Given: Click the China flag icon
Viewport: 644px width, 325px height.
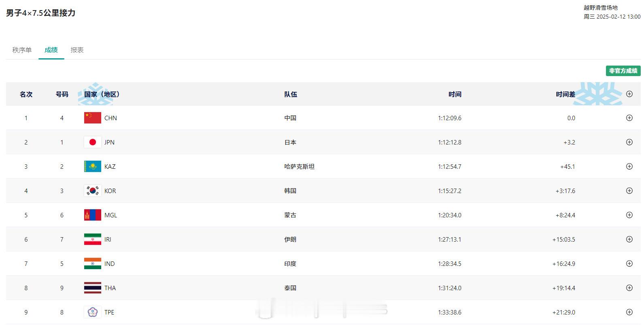Looking at the screenshot, I should pyautogui.click(x=93, y=118).
